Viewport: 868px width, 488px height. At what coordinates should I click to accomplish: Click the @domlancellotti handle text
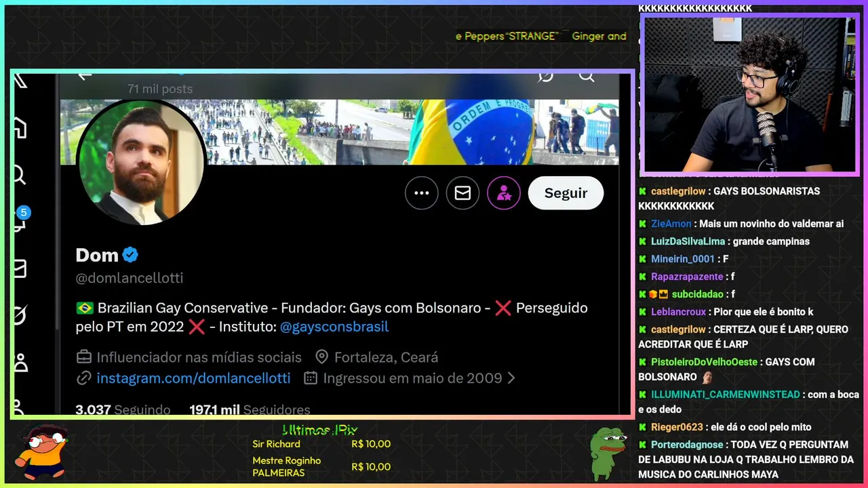pos(130,278)
